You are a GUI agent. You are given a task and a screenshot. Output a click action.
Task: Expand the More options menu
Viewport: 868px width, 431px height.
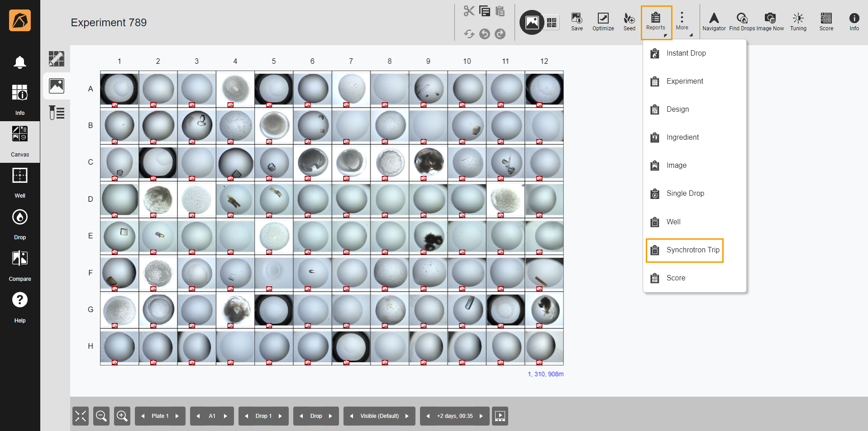682,21
